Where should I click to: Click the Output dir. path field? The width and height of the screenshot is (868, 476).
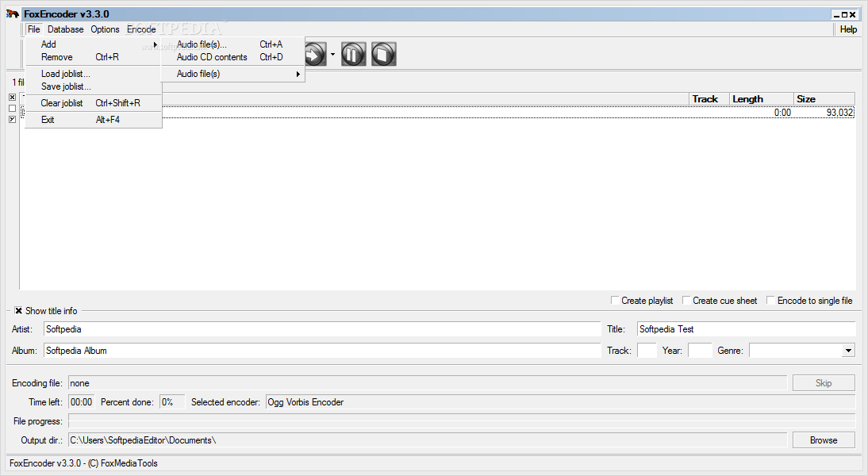tap(428, 440)
